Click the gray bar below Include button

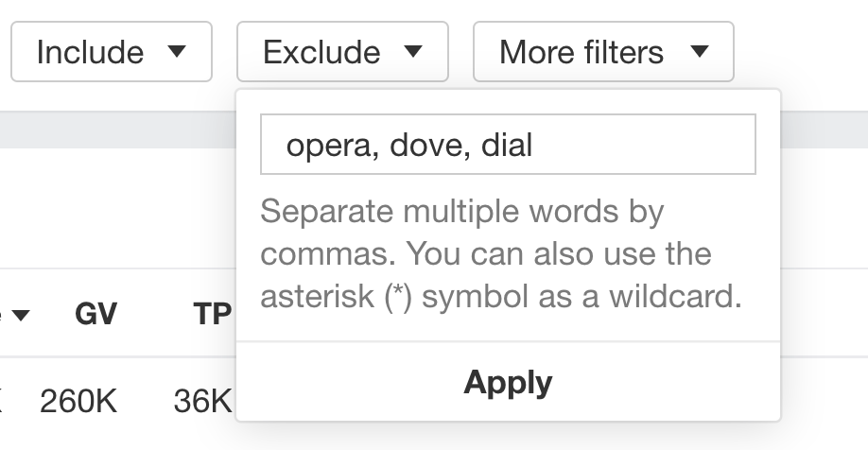tap(117, 130)
